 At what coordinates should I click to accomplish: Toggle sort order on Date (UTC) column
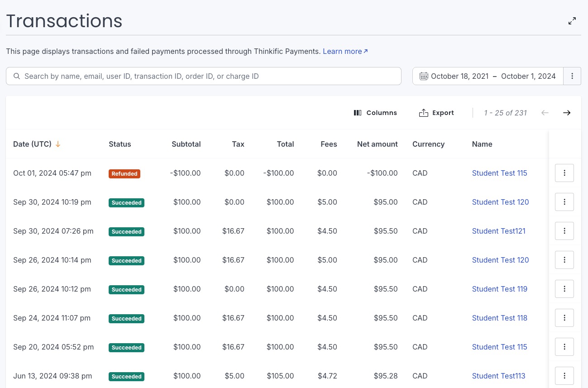[x=37, y=144]
